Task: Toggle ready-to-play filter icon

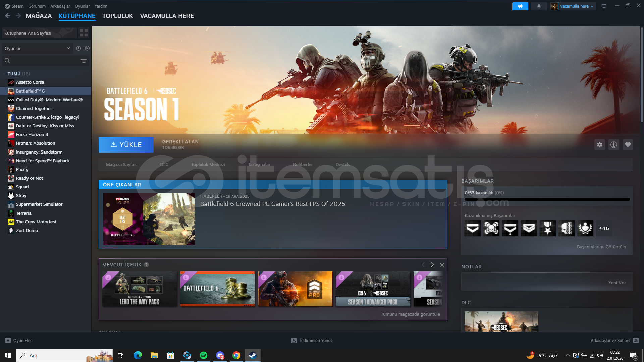Action: click(87, 48)
